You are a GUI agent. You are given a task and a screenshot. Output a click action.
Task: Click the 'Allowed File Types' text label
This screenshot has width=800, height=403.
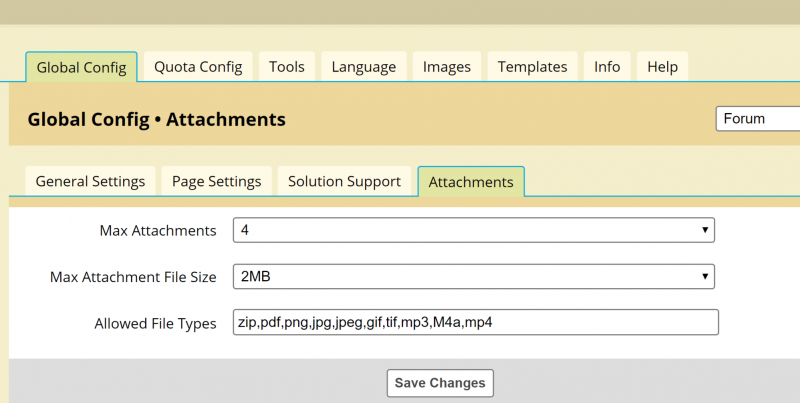tap(155, 324)
